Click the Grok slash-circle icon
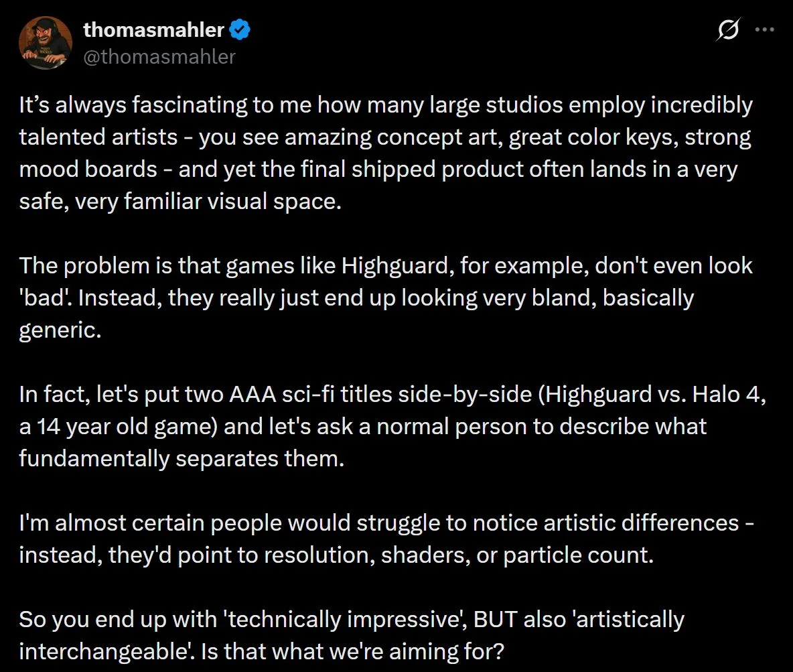Viewport: 793px width, 672px height. tap(727, 30)
